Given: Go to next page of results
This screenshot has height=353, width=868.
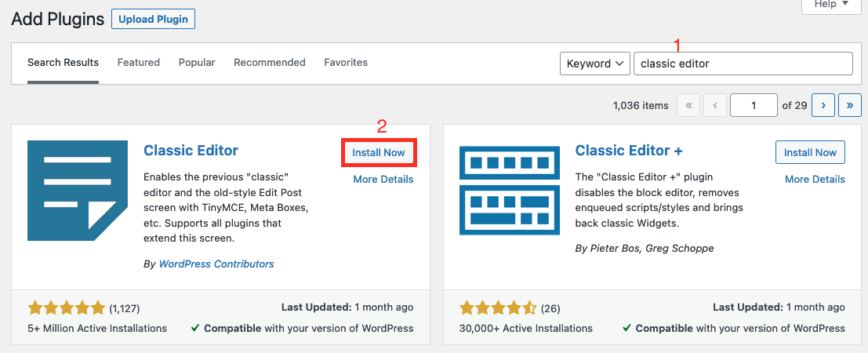Looking at the screenshot, I should pyautogui.click(x=823, y=105).
